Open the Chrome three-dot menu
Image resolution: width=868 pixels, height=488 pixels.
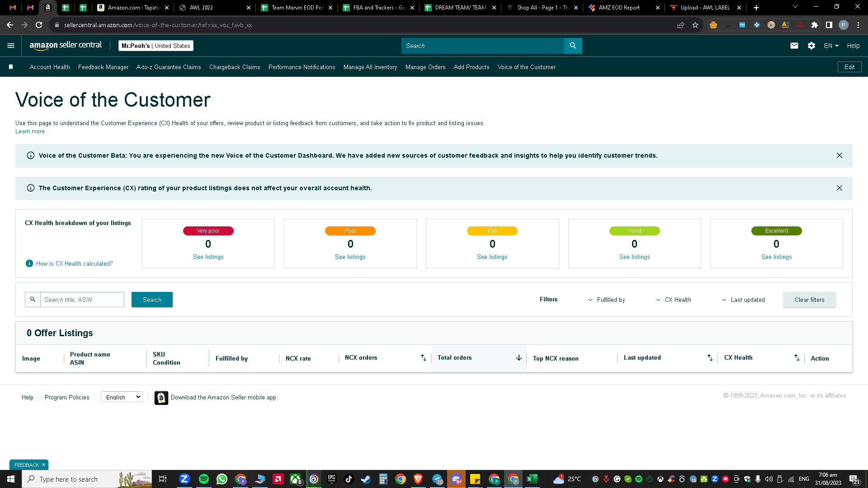pos(858,25)
